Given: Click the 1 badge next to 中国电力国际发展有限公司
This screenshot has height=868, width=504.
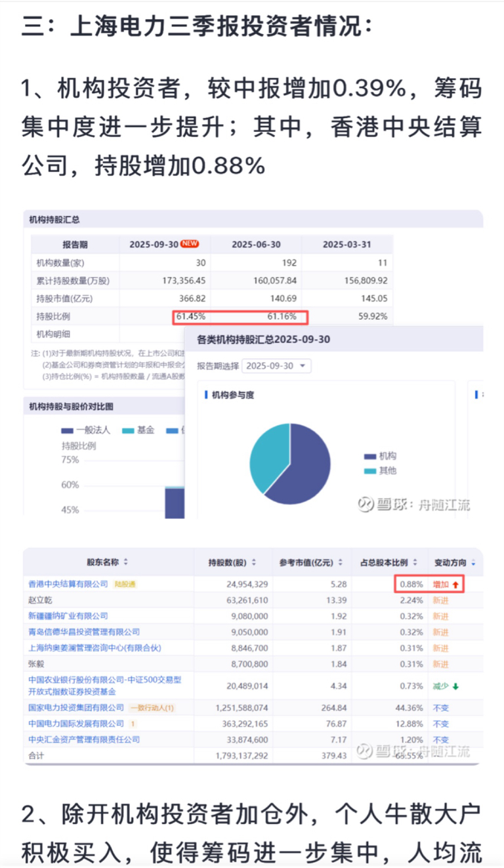Looking at the screenshot, I should click(x=133, y=724).
